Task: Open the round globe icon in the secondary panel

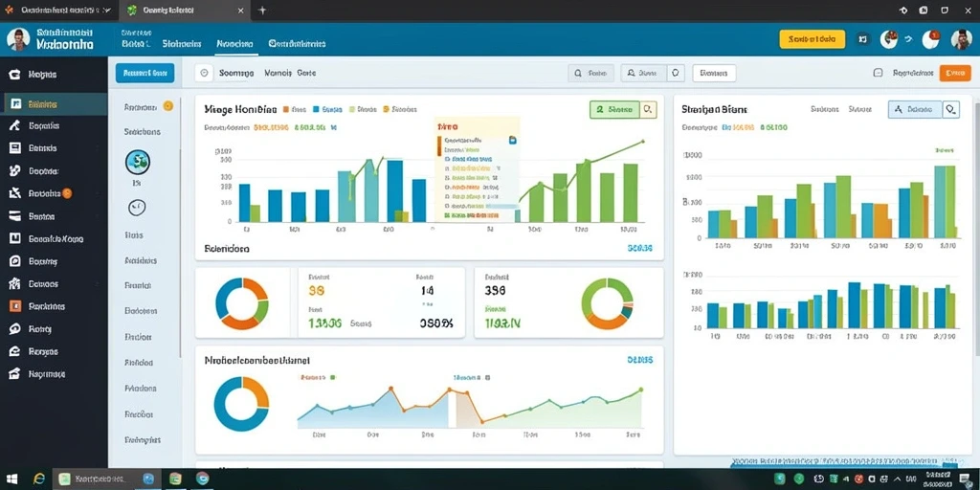Action: pyautogui.click(x=138, y=162)
